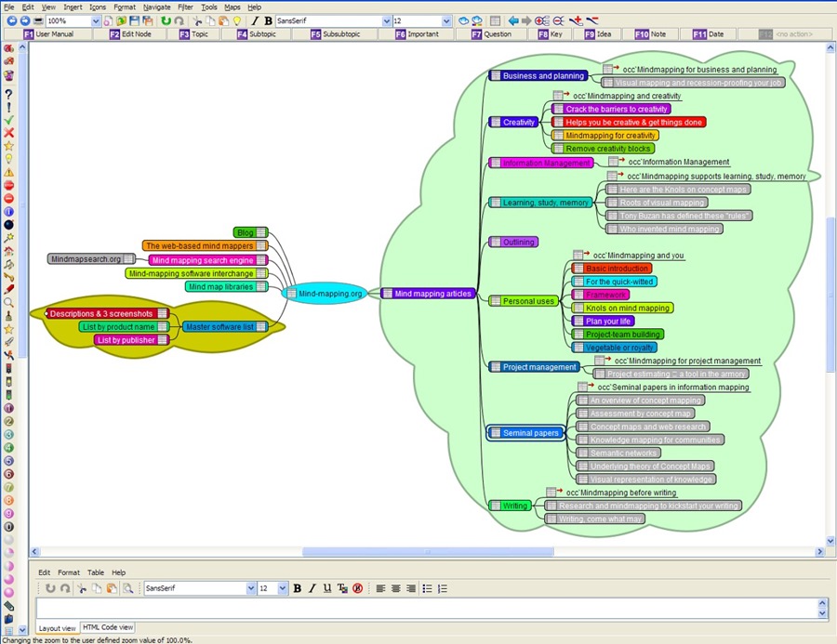Click the horizontal scrollbar thumb of map

point(428,552)
